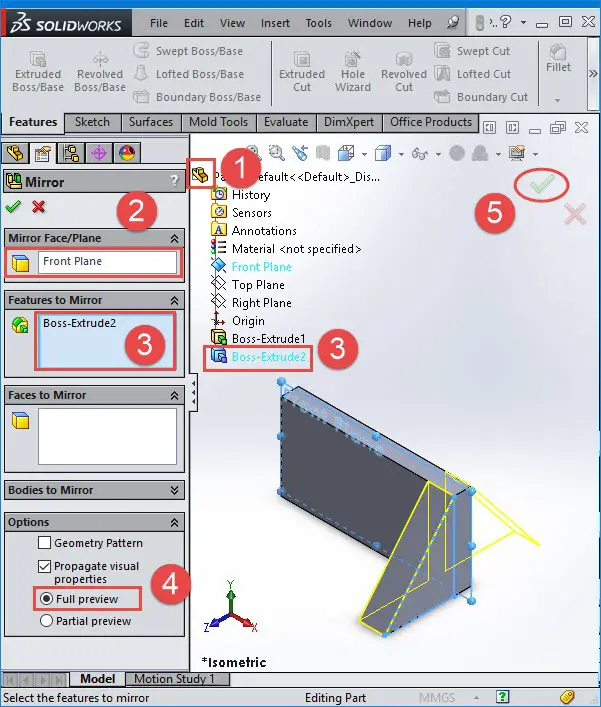This screenshot has height=707, width=601.
Task: Select the Partial preview radio button
Action: 46,621
